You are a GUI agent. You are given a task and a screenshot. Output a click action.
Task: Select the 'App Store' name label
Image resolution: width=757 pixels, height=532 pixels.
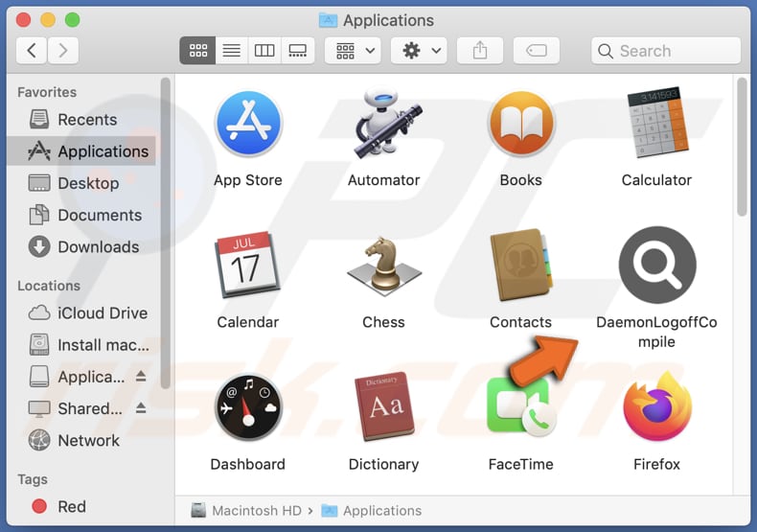tap(248, 180)
